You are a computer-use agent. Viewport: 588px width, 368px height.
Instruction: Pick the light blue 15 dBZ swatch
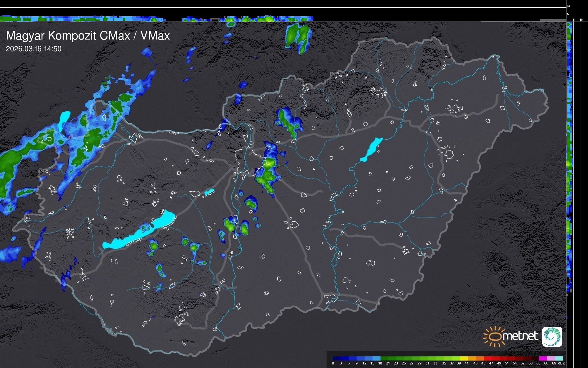377,359
